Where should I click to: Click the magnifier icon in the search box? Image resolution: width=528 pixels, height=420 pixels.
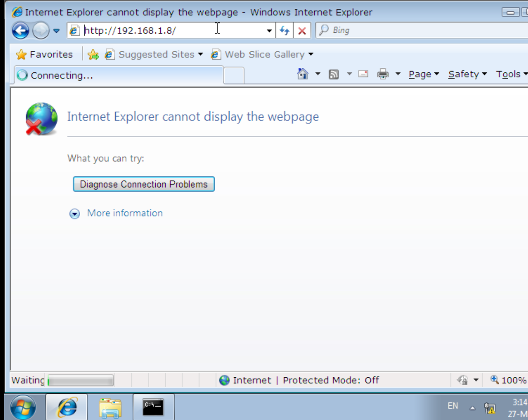coord(324,30)
